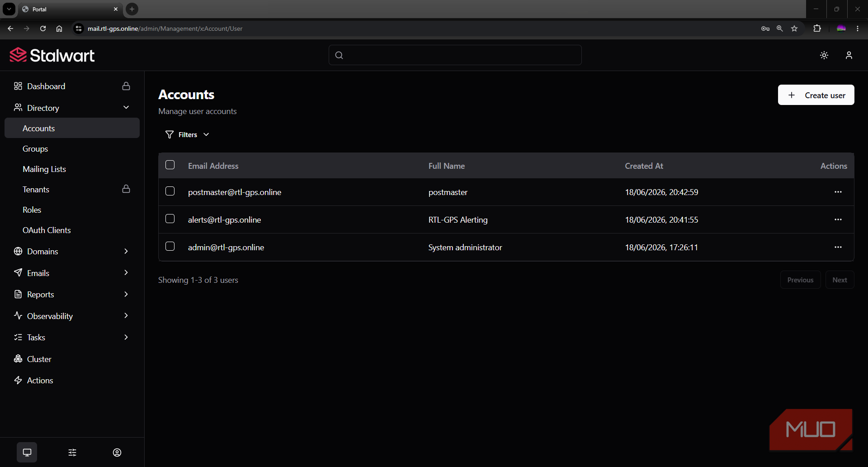Bookmark this page with star icon
Viewport: 868px width, 467px height.
coord(794,29)
